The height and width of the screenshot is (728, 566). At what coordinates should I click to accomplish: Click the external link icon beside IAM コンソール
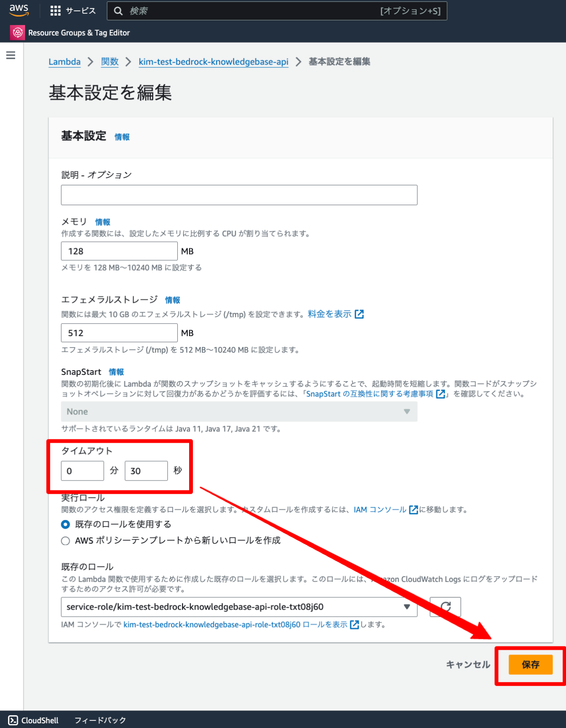coord(413,510)
